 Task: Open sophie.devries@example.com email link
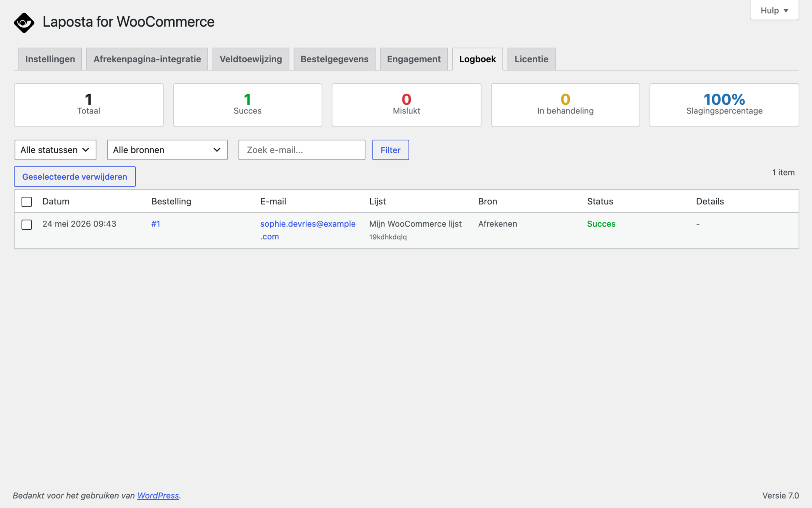[308, 230]
